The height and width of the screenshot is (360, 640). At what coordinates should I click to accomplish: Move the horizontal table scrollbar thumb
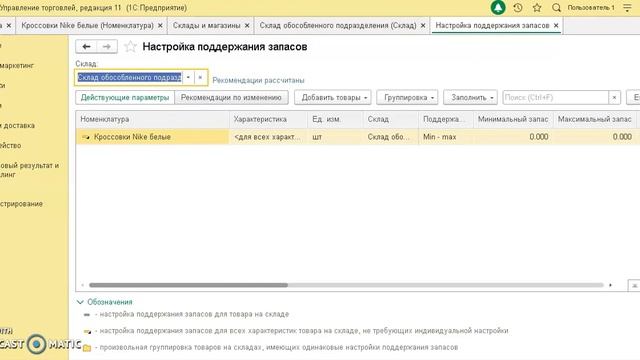(x=188, y=285)
